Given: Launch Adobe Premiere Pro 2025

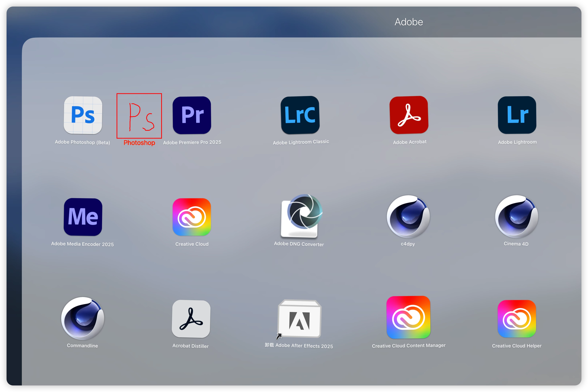Looking at the screenshot, I should pyautogui.click(x=192, y=115).
